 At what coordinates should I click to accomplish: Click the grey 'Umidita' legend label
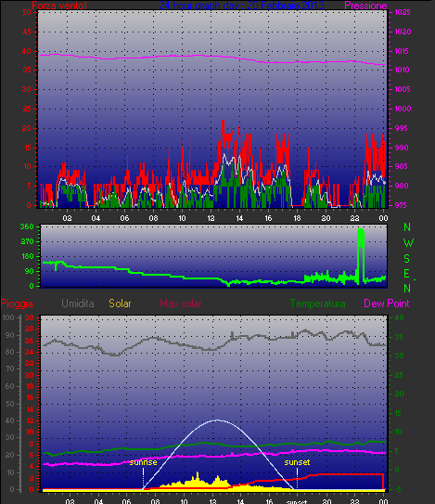(x=78, y=304)
